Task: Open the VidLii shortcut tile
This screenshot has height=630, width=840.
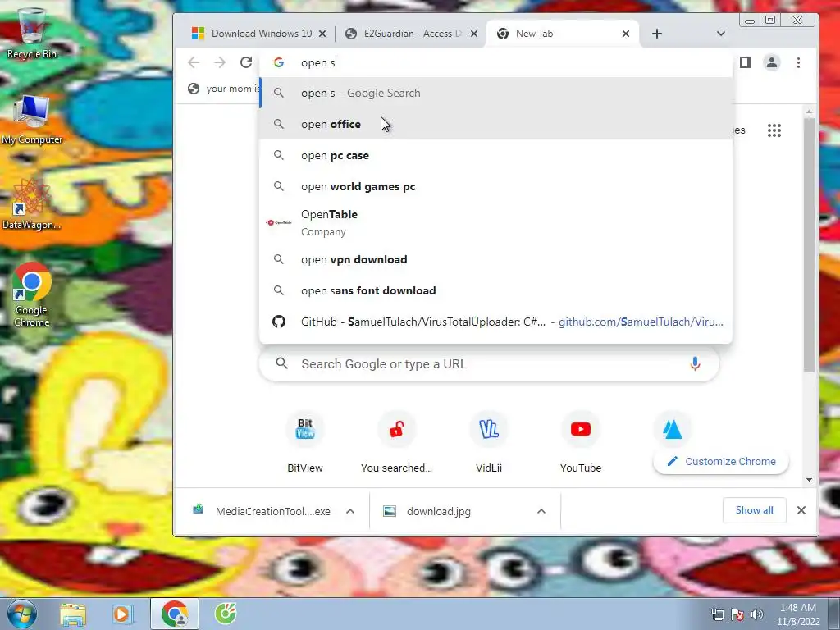Action: point(489,442)
